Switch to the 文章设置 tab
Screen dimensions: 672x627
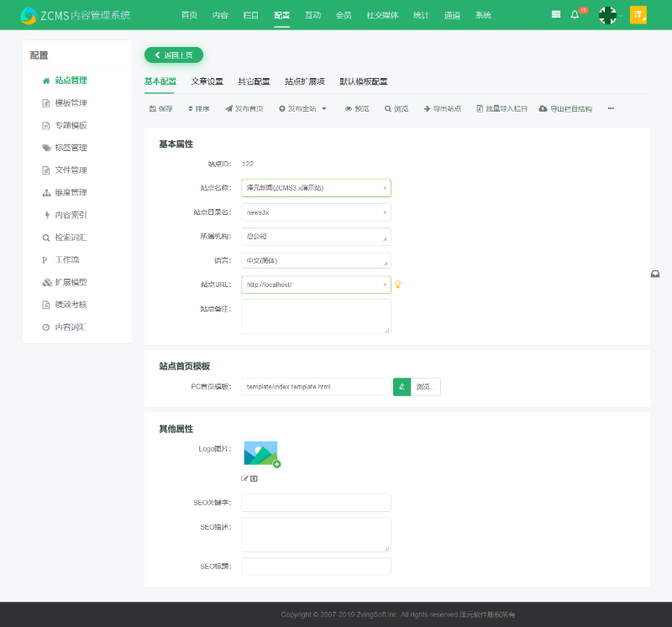pyautogui.click(x=207, y=81)
